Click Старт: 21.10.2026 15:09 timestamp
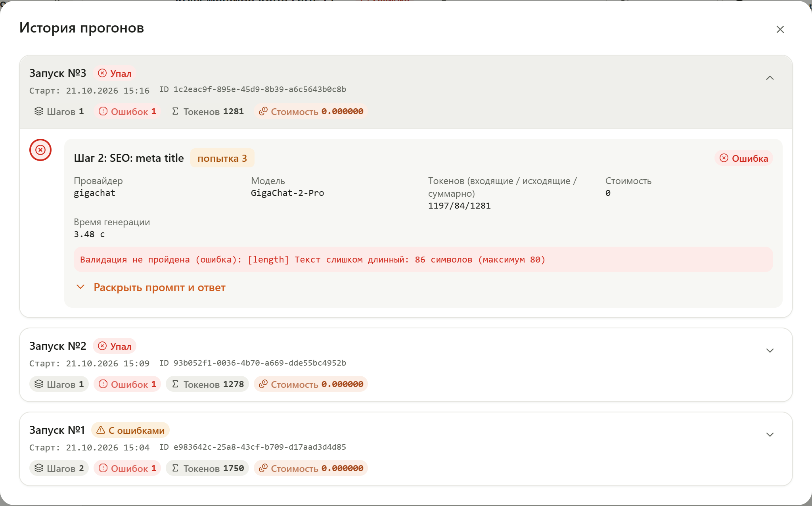812x506 pixels. click(x=89, y=364)
